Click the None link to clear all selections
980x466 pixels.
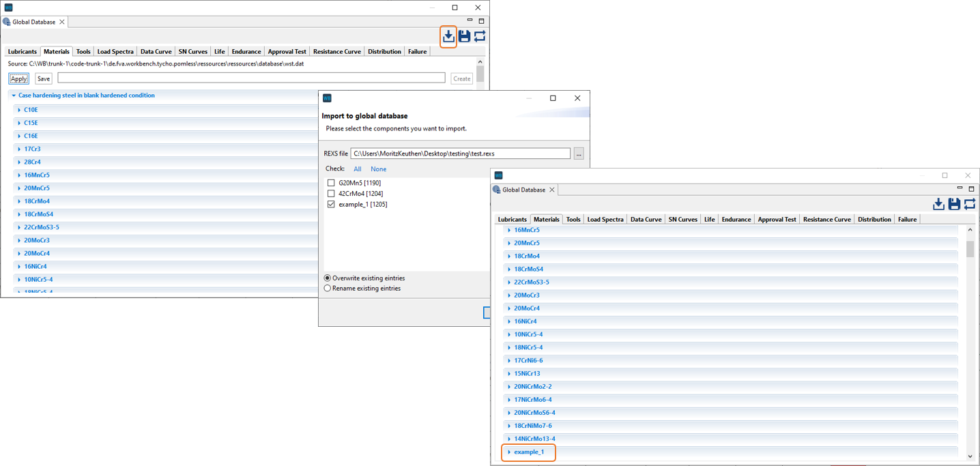click(378, 169)
